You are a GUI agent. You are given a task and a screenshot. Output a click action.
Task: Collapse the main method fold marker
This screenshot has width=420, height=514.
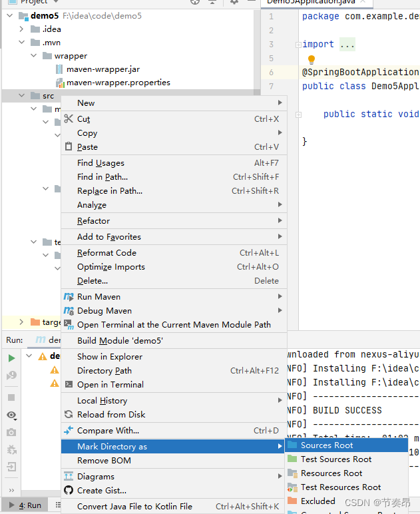coord(298,115)
